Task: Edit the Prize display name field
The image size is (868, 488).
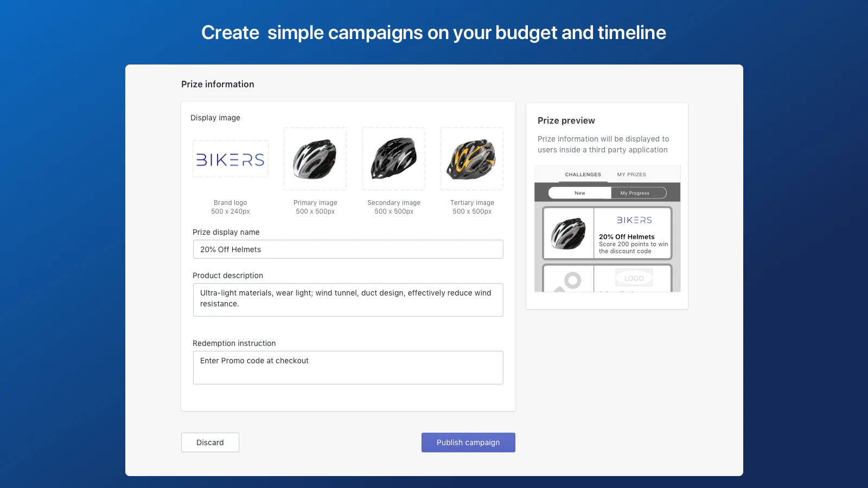Action: coord(348,249)
